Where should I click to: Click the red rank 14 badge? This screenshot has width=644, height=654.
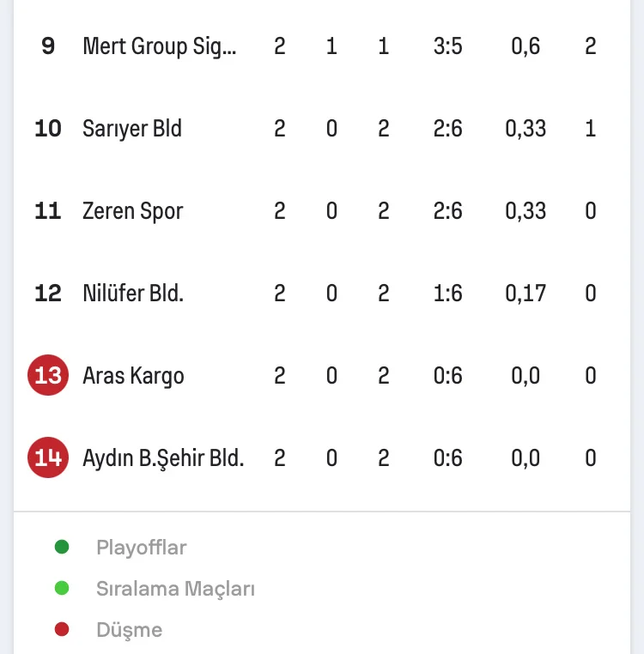click(48, 458)
